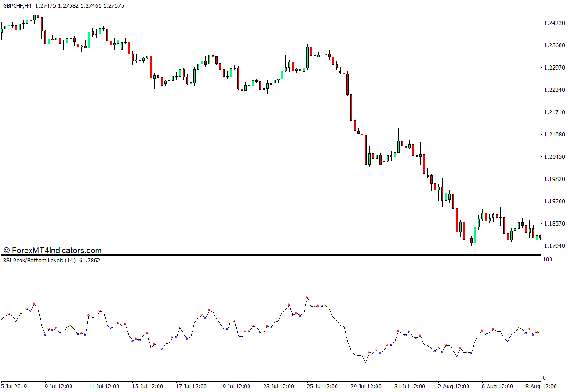Screen dimensions: 570x392
Task: Click the ForexMT4Indicators.com watermark
Action: [52, 251]
